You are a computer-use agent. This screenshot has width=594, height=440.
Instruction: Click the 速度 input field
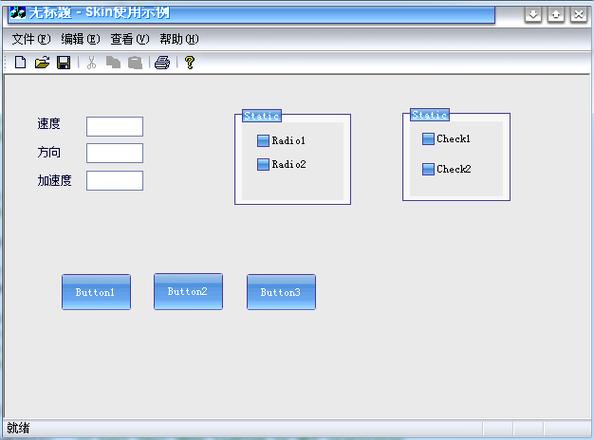tap(114, 127)
